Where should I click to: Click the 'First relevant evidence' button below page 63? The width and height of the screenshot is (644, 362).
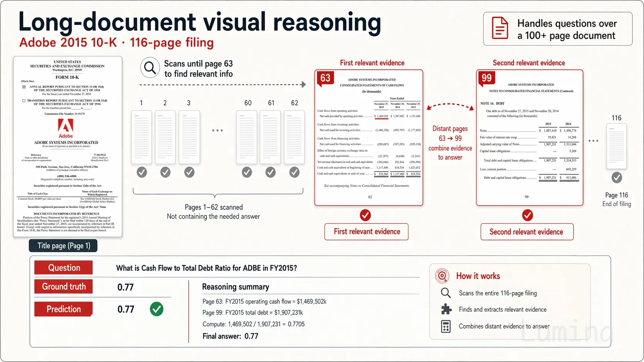click(x=366, y=232)
